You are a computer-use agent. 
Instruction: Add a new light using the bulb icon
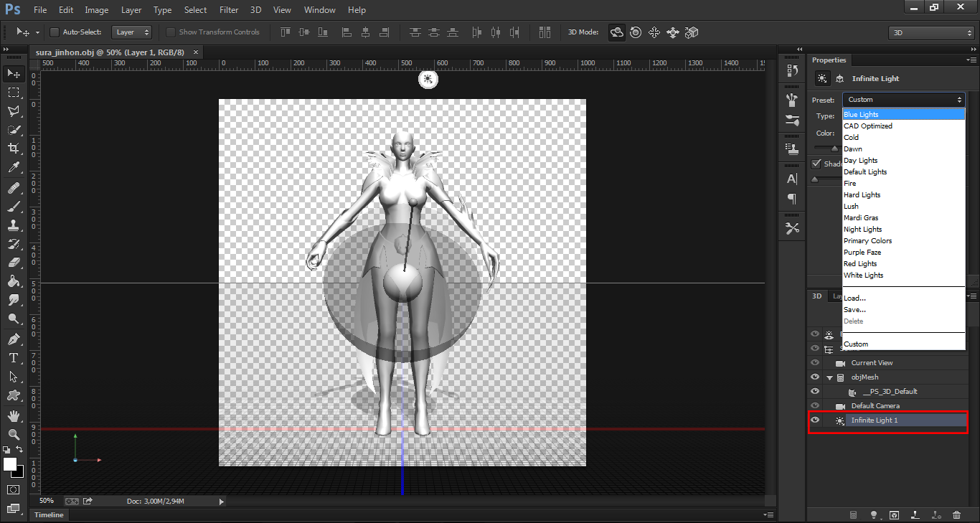point(874,514)
